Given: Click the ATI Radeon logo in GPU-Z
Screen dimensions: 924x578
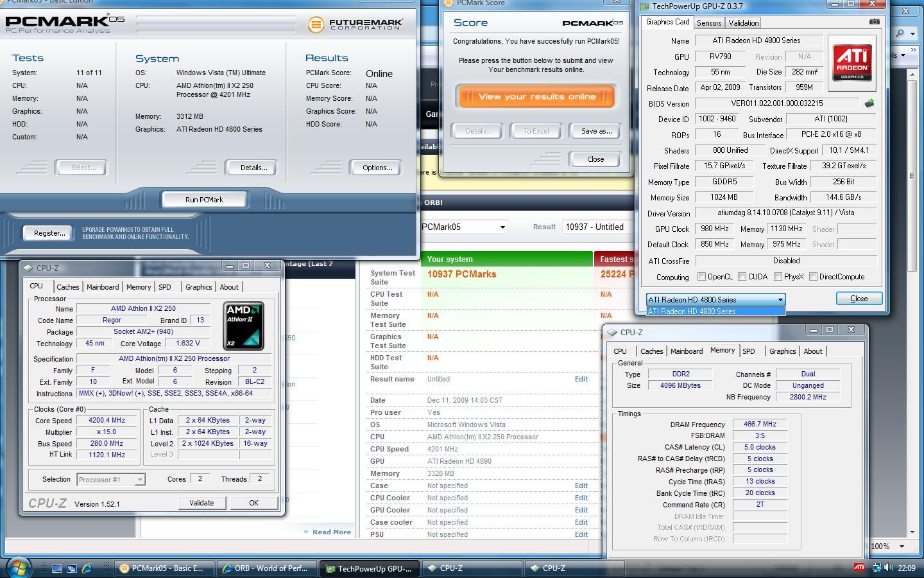Looking at the screenshot, I should pos(852,63).
